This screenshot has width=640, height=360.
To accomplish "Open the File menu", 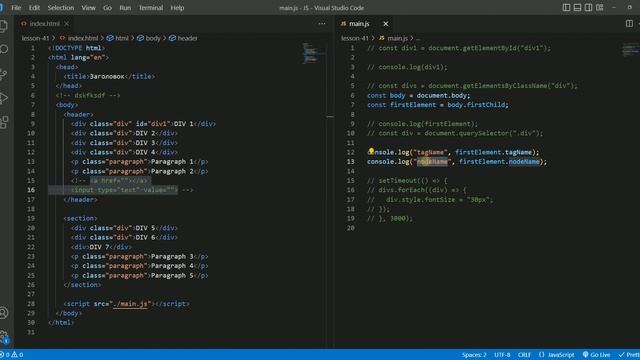I will [x=16, y=8].
